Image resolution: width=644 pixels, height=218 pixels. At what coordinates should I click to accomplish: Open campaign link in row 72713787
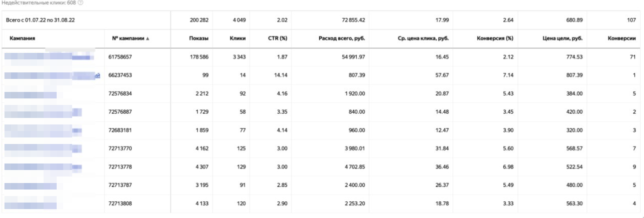click(x=31, y=185)
